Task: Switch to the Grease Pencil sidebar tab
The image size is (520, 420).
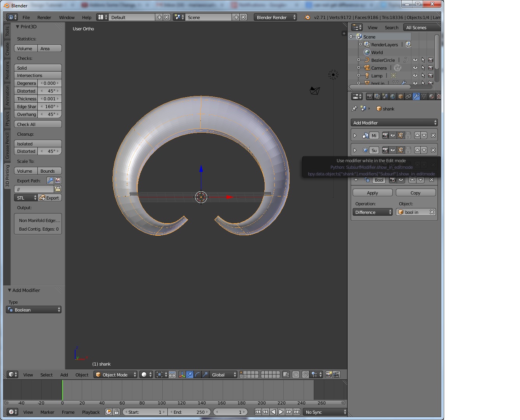Action: 7,145
